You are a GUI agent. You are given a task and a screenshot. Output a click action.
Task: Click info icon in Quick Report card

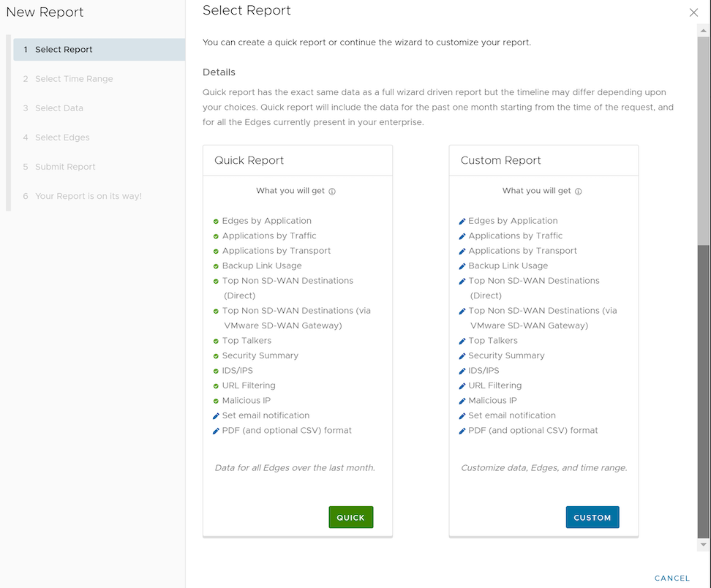332,192
